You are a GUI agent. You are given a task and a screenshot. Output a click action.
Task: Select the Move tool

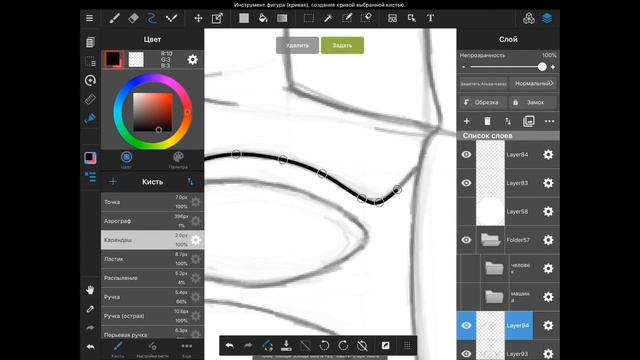198,18
